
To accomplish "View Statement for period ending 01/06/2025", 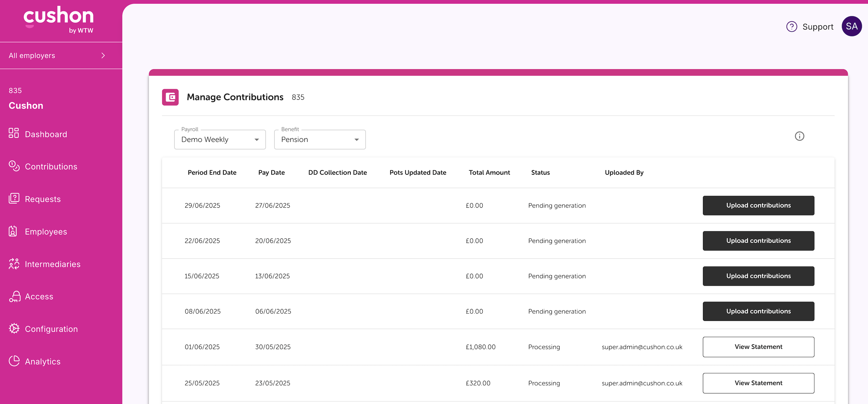I will [x=758, y=347].
